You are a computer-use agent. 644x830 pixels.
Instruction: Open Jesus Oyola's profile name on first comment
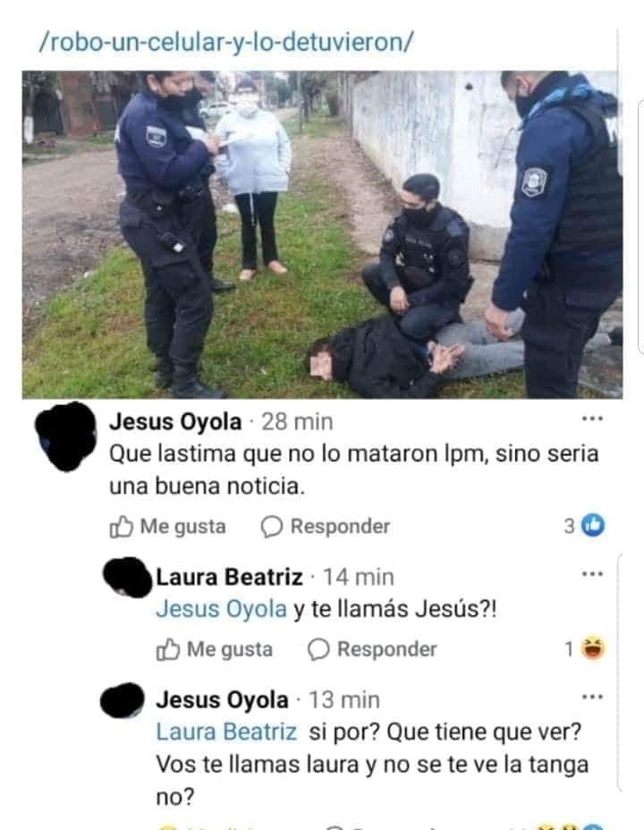pos(175,422)
